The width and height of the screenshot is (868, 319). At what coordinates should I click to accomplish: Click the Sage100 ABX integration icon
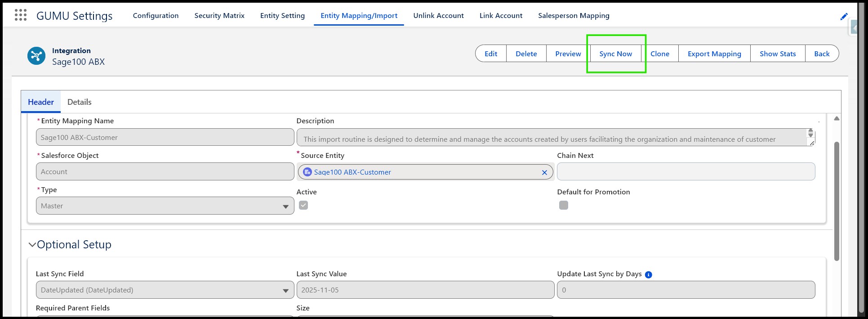[x=36, y=56]
